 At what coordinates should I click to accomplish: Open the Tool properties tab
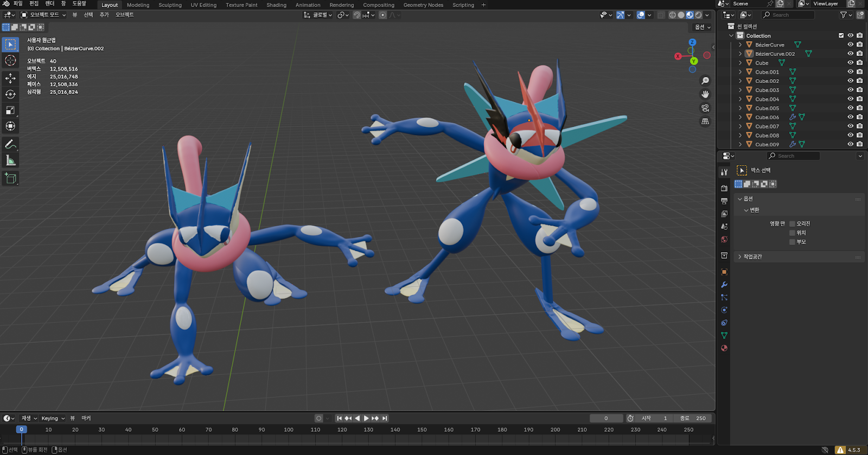click(x=724, y=172)
